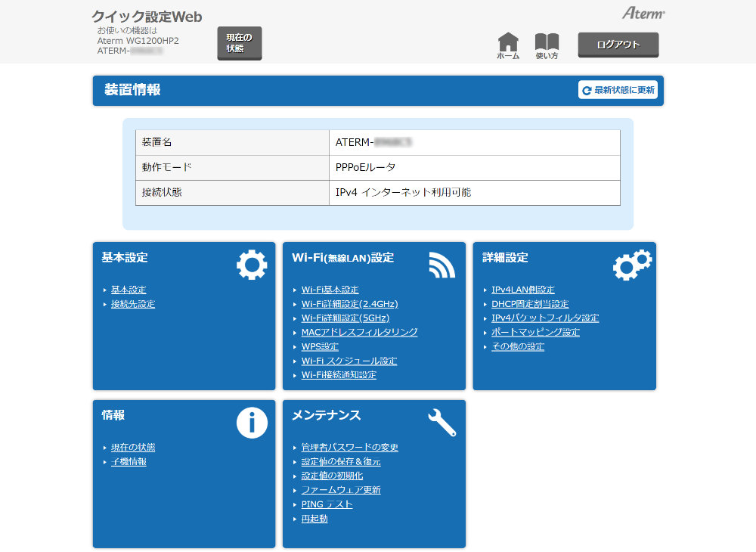The image size is (756, 552).
Task: Open the 接続先設定 link
Action: pos(133,304)
